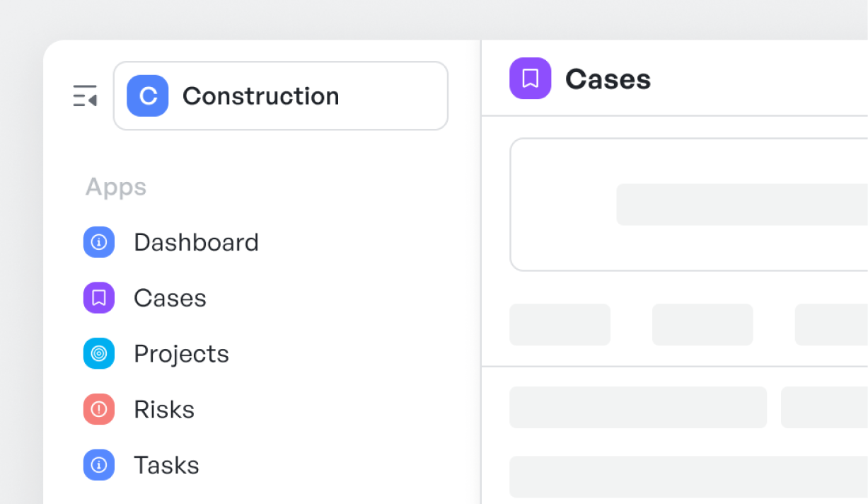Image resolution: width=868 pixels, height=504 pixels.
Task: Expand the Apps section
Action: tap(115, 187)
